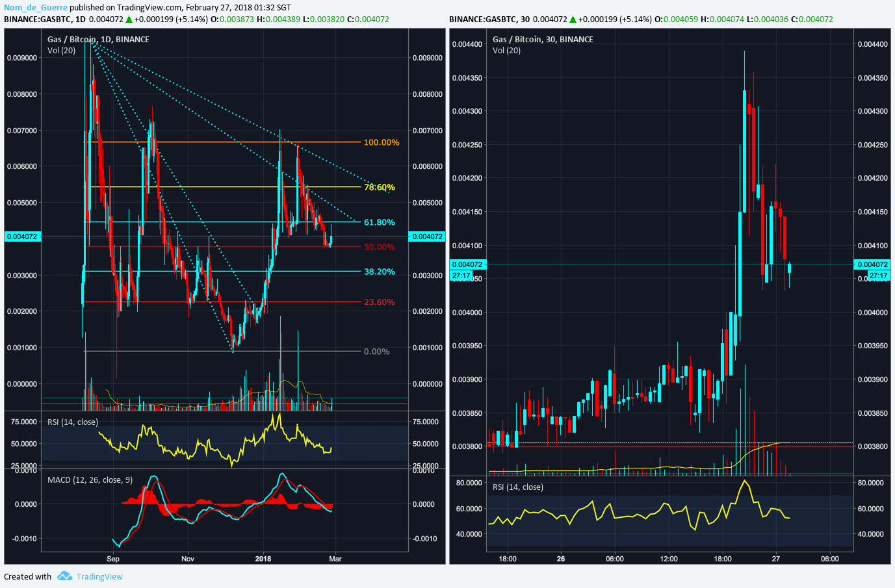Screen dimensions: 895x588
Task: Click the '12:00' time label on 30-minute chart
Action: click(x=669, y=559)
